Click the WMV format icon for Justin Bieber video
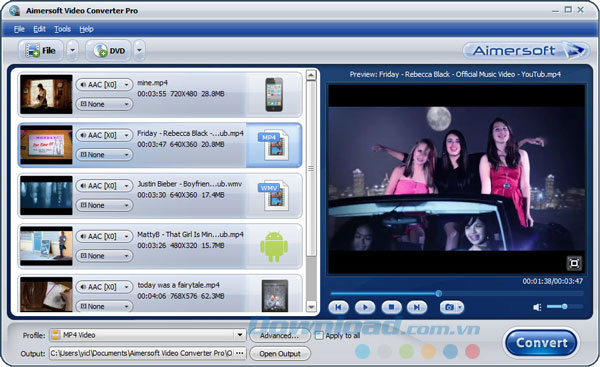600x367 pixels. (274, 196)
